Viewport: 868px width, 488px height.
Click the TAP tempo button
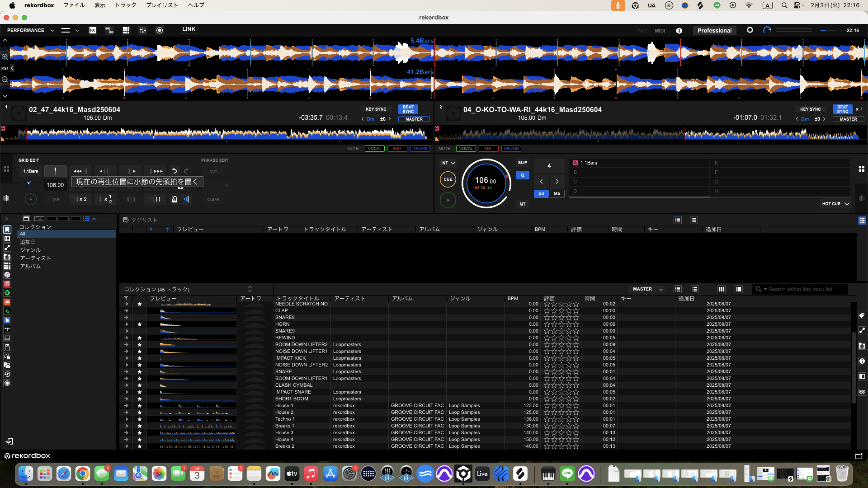point(56,199)
